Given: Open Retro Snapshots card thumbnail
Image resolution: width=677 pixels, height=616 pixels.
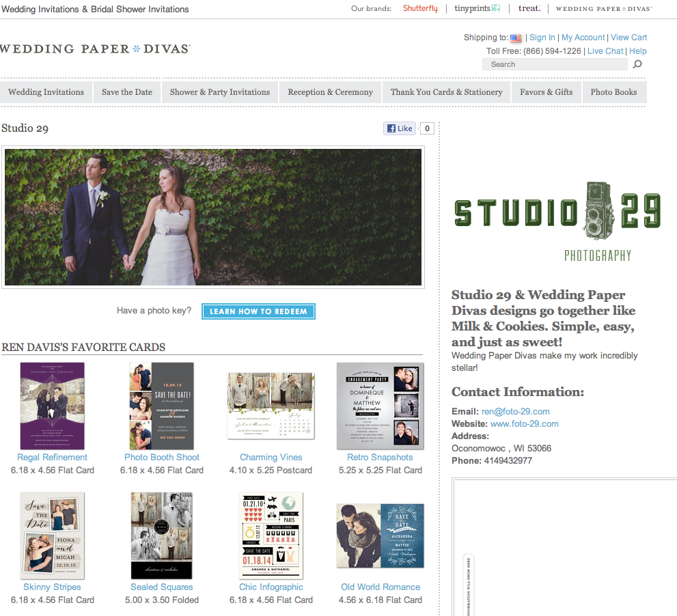Looking at the screenshot, I should tap(381, 406).
